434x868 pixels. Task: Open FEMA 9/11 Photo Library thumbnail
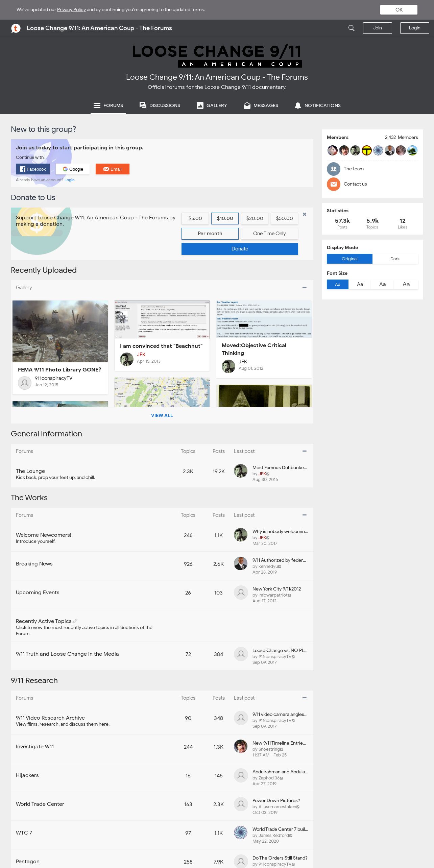pyautogui.click(x=60, y=331)
